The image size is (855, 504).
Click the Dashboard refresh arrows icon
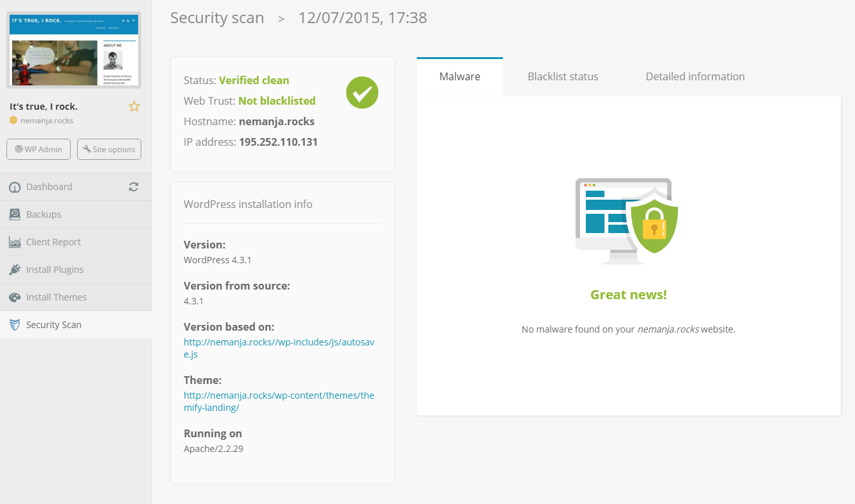click(134, 187)
